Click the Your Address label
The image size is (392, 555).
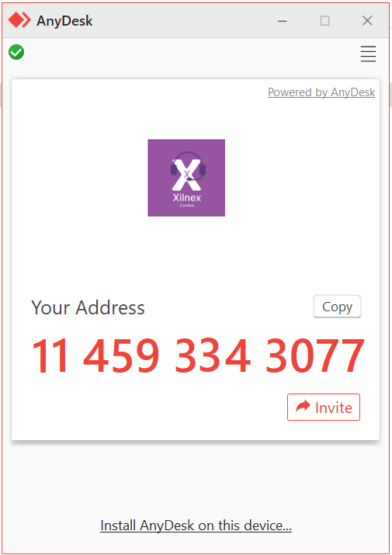coord(88,307)
